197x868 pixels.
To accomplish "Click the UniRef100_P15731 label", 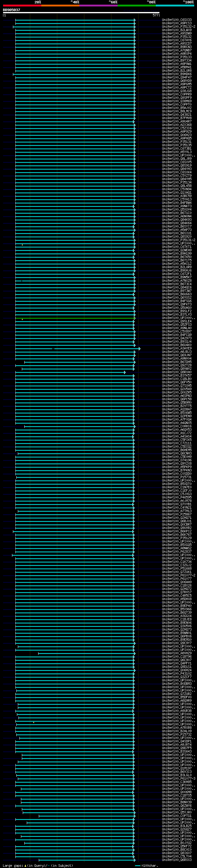I will pyautogui.click(x=177, y=477).
